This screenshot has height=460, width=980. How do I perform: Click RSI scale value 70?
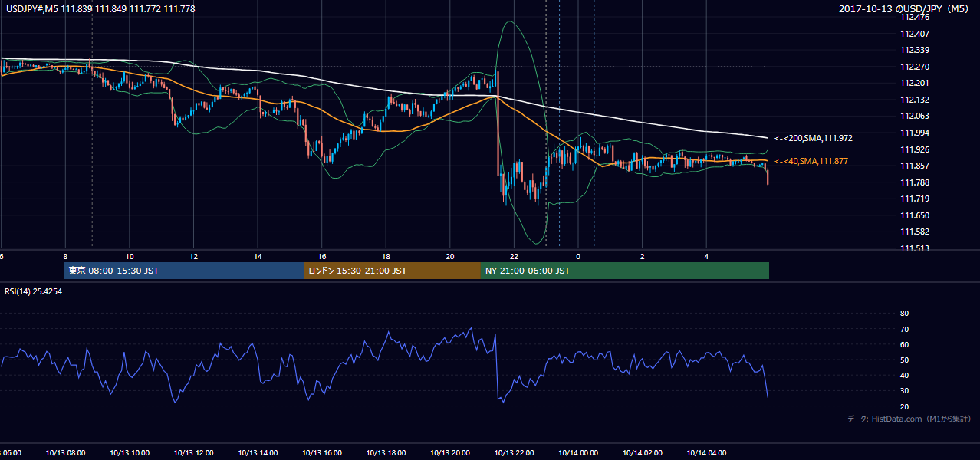click(904, 329)
